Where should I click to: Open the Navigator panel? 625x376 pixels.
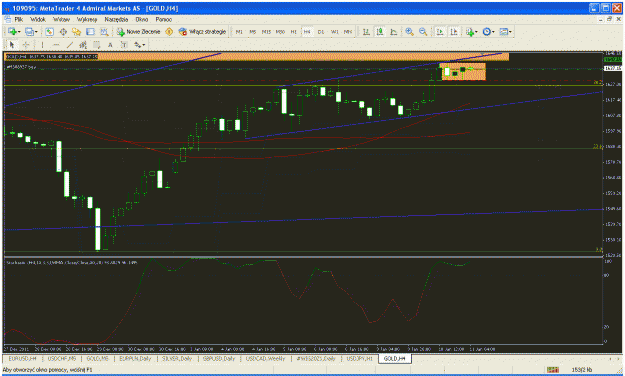[76, 32]
